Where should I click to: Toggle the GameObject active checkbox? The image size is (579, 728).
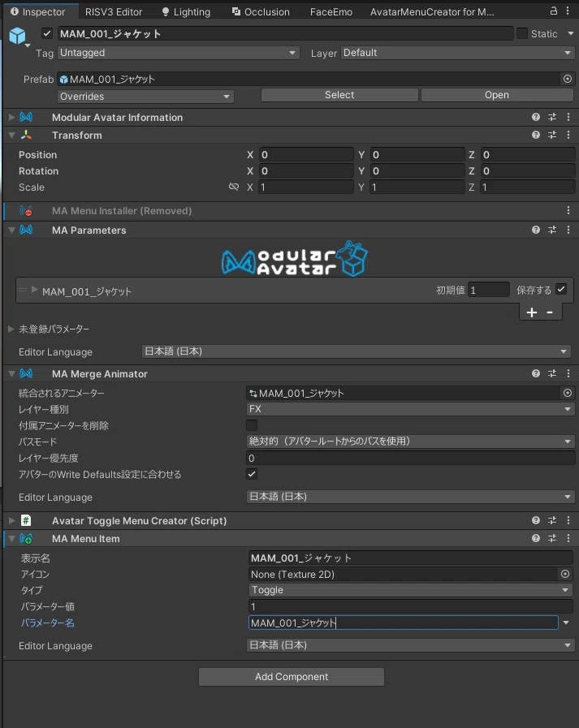46,33
